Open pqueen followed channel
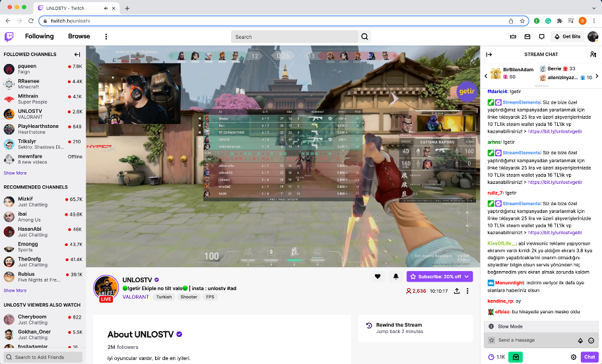 click(x=43, y=69)
